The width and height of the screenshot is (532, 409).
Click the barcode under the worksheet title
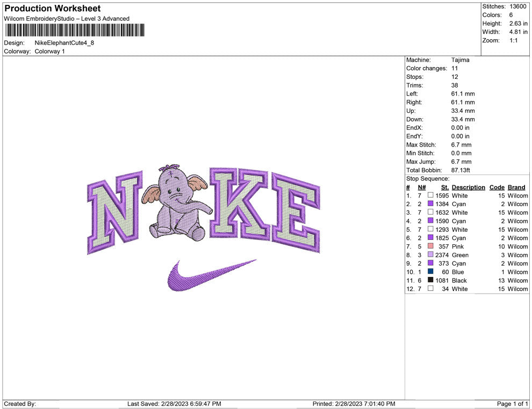[x=75, y=30]
